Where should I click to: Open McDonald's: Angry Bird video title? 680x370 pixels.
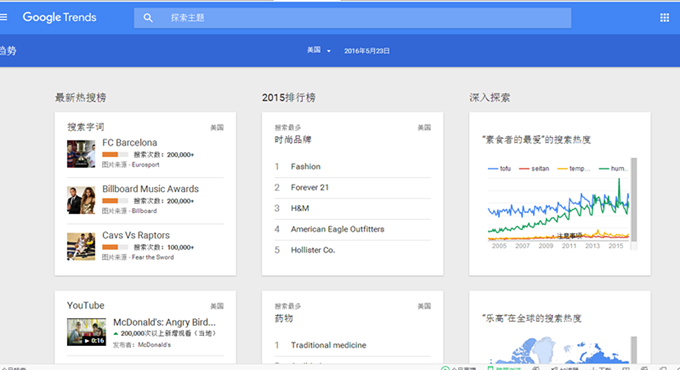tap(164, 322)
